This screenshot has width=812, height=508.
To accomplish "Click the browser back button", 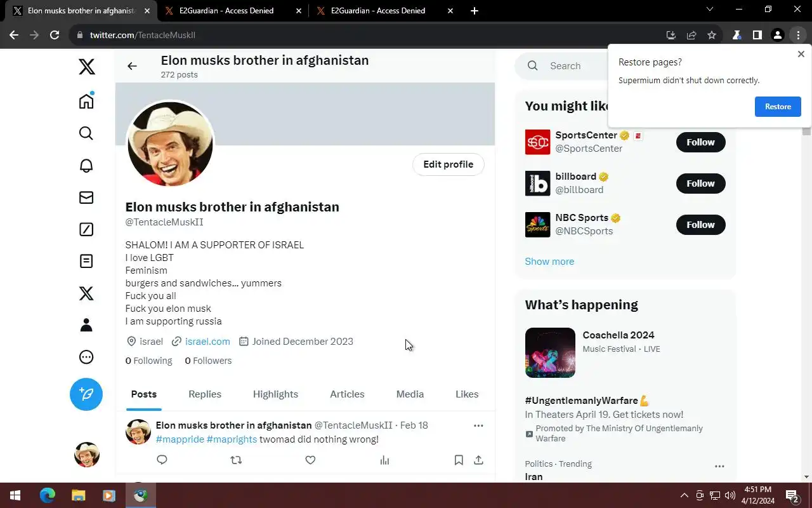I will pos(14,35).
